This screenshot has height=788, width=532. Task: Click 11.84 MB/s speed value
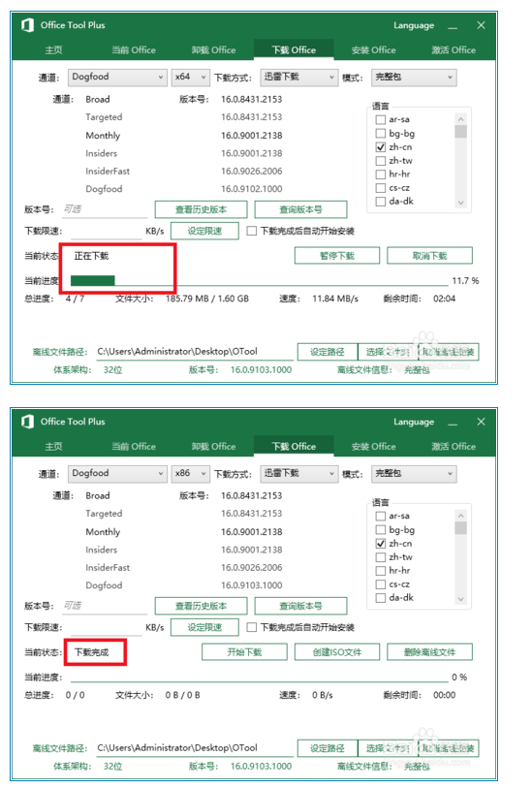tap(335, 299)
